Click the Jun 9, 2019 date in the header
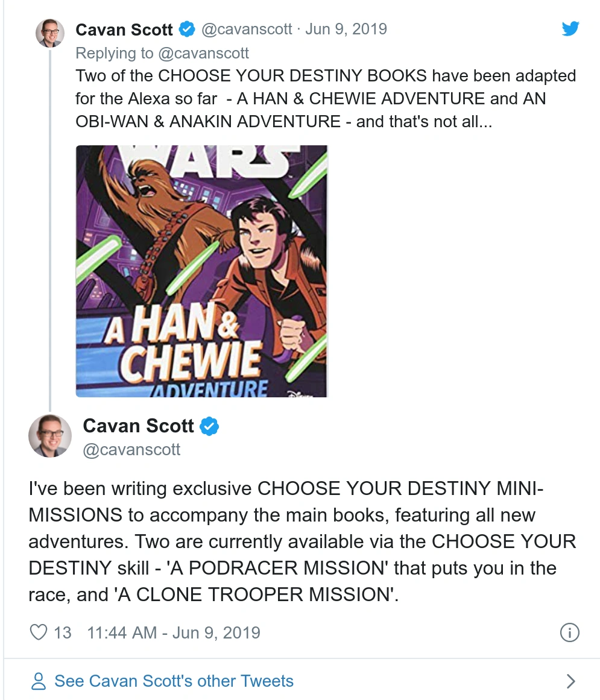The width and height of the screenshot is (600, 700). [346, 29]
